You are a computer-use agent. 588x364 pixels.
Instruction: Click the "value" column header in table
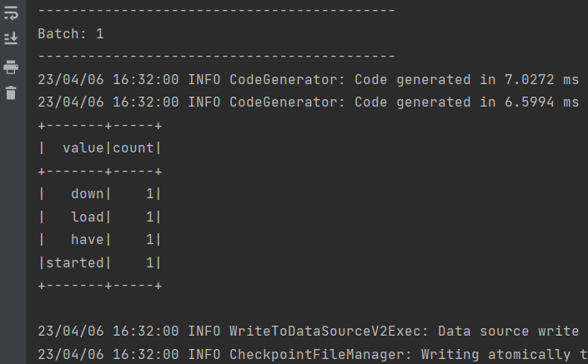[83, 148]
